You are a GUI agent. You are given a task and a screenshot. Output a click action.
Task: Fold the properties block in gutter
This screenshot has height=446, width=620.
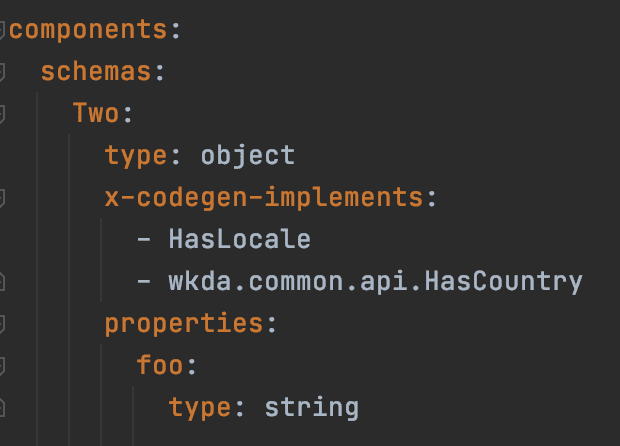click(x=3, y=324)
